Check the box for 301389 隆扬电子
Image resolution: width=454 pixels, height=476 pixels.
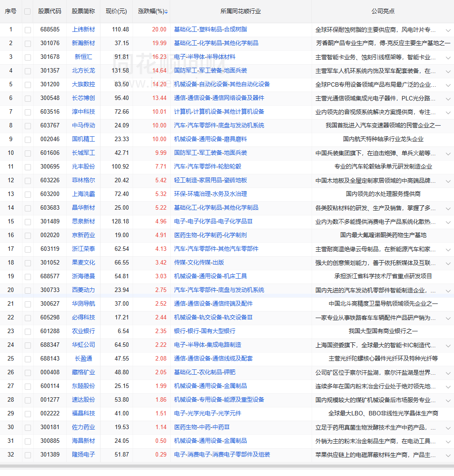coord(27,455)
